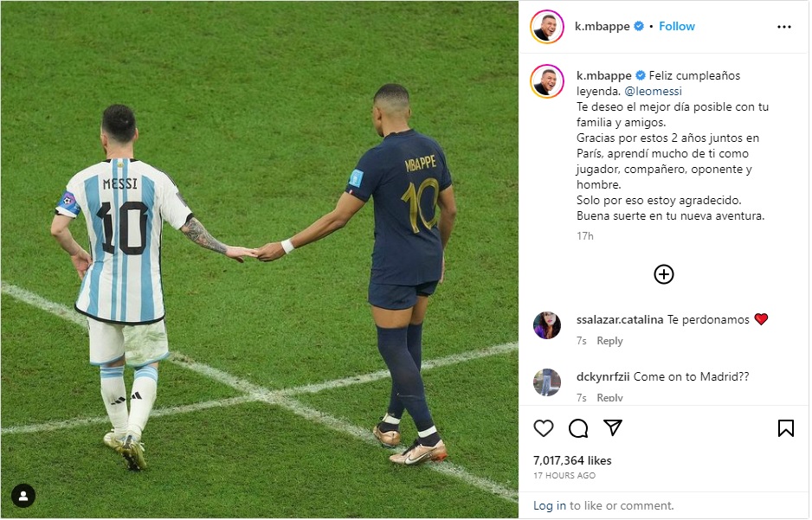Click the 17 HOURS AGO timestamp

pos(564,476)
